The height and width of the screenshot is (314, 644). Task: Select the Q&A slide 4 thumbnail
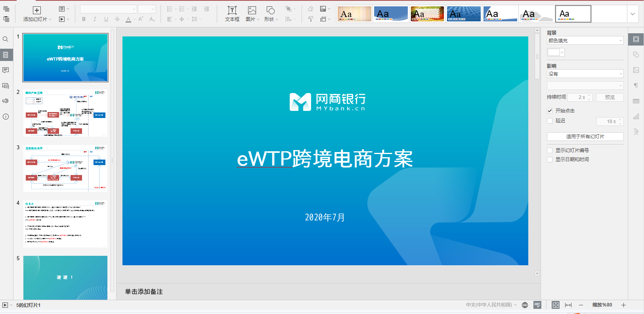[x=65, y=224]
